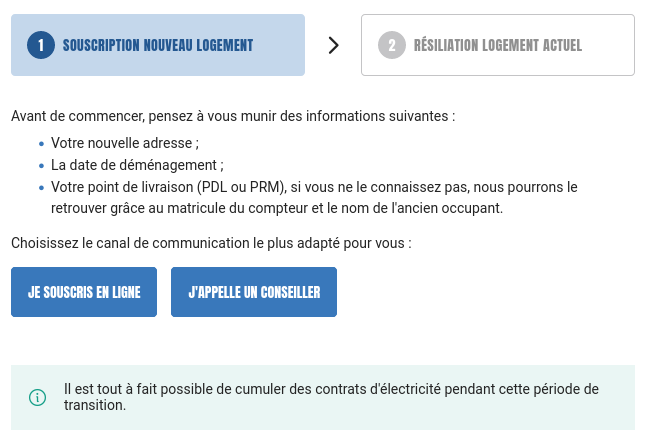Screen dimensions: 646x430
Task: Click the info icon in the green banner
Action: 38,397
